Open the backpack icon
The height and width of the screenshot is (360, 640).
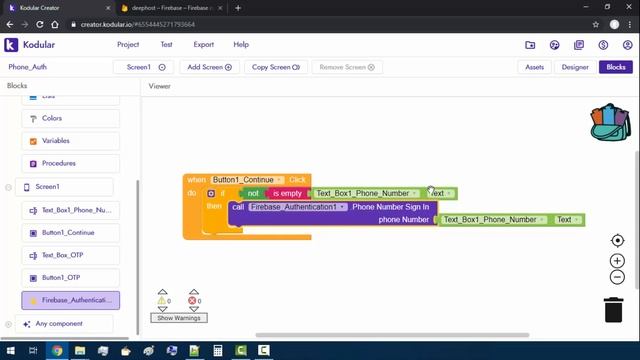pos(610,122)
